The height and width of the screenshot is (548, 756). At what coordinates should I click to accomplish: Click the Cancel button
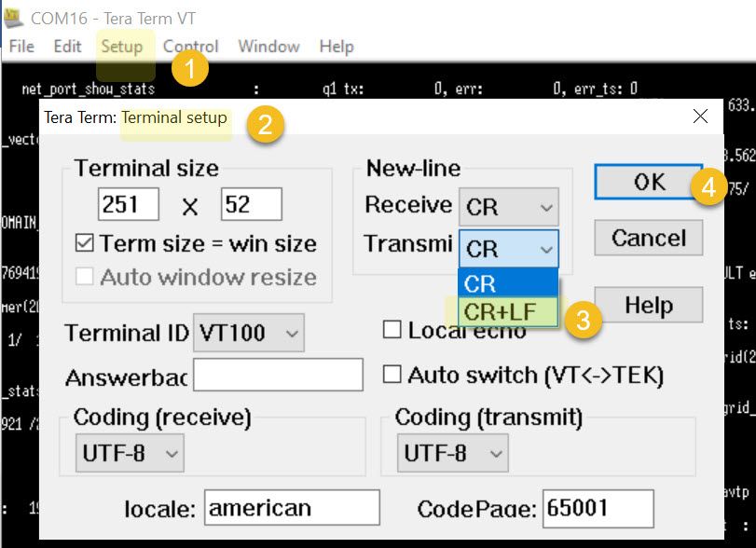pos(649,238)
